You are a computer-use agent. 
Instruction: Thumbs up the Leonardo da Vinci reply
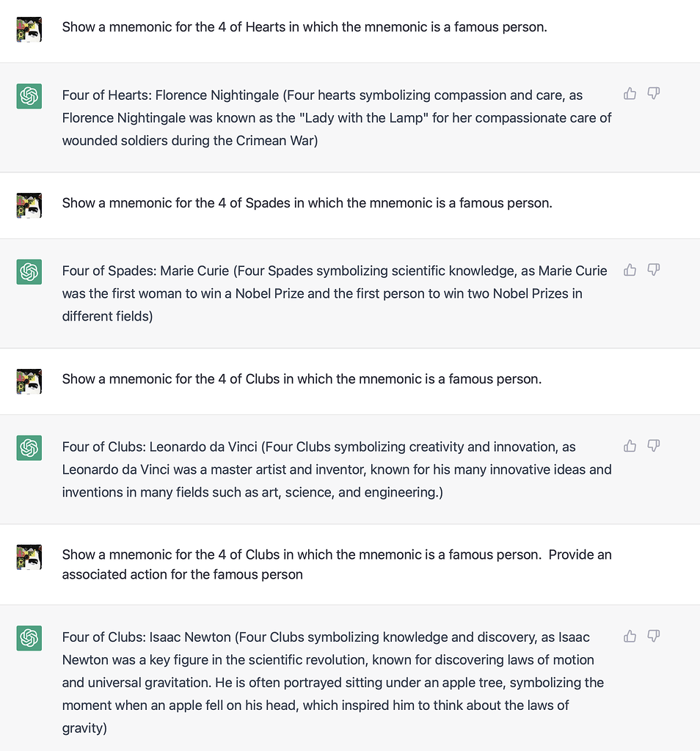pos(630,445)
